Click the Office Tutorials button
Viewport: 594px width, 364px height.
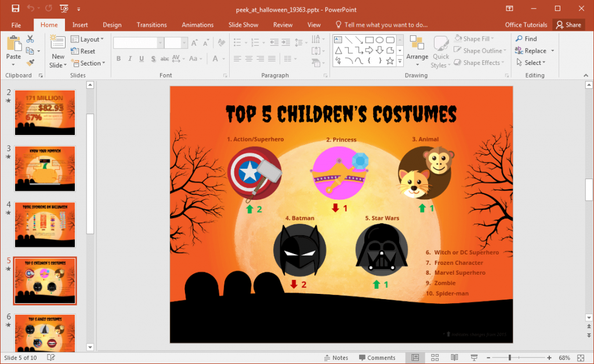(525, 24)
